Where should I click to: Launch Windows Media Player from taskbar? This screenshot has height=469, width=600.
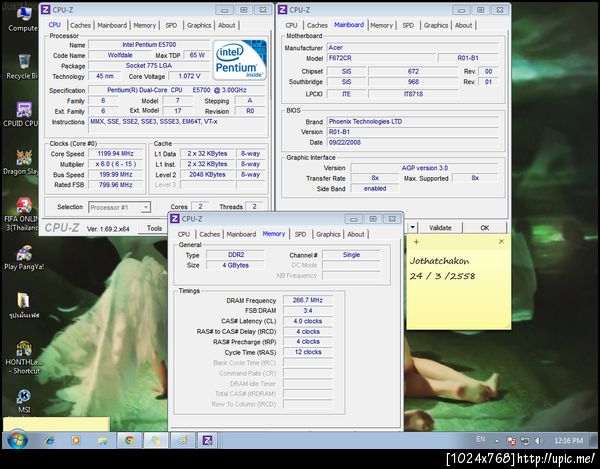(x=76, y=440)
